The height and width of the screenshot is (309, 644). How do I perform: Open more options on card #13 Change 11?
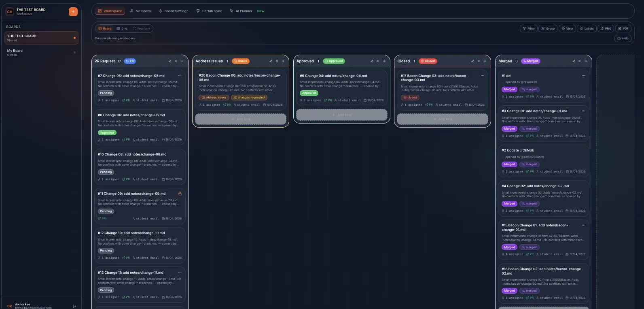pos(180,273)
